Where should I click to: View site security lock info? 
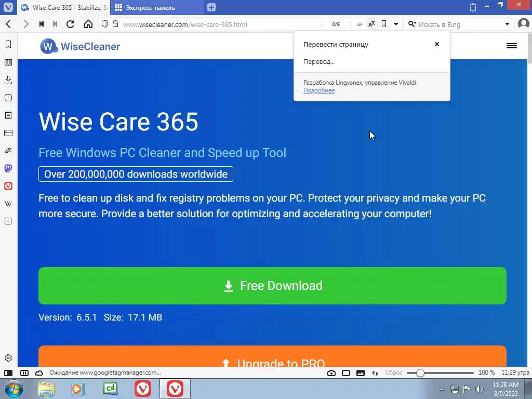115,24
